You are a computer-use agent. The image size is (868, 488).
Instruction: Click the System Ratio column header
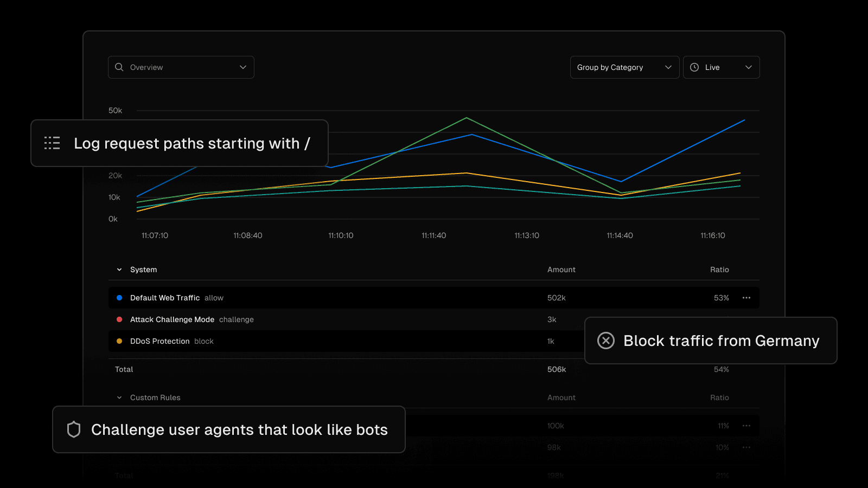719,269
